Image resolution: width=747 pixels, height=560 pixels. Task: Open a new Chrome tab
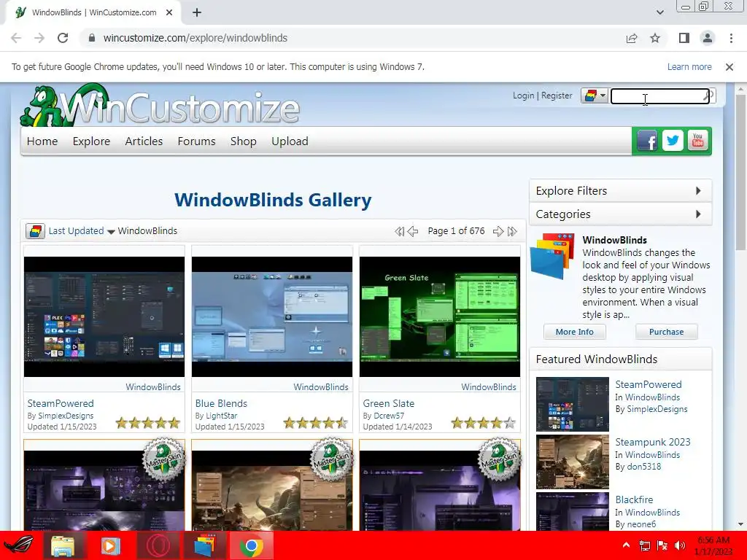tap(197, 13)
